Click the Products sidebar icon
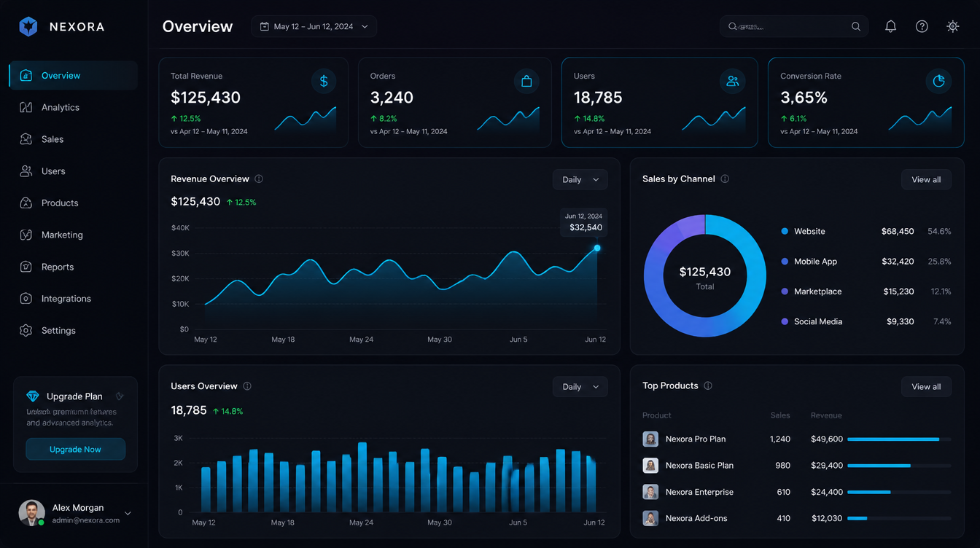The width and height of the screenshot is (980, 548). click(x=26, y=203)
